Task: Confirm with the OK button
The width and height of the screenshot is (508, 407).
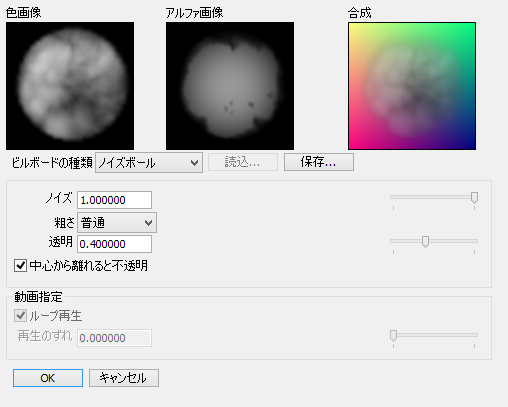Action: pyautogui.click(x=48, y=378)
